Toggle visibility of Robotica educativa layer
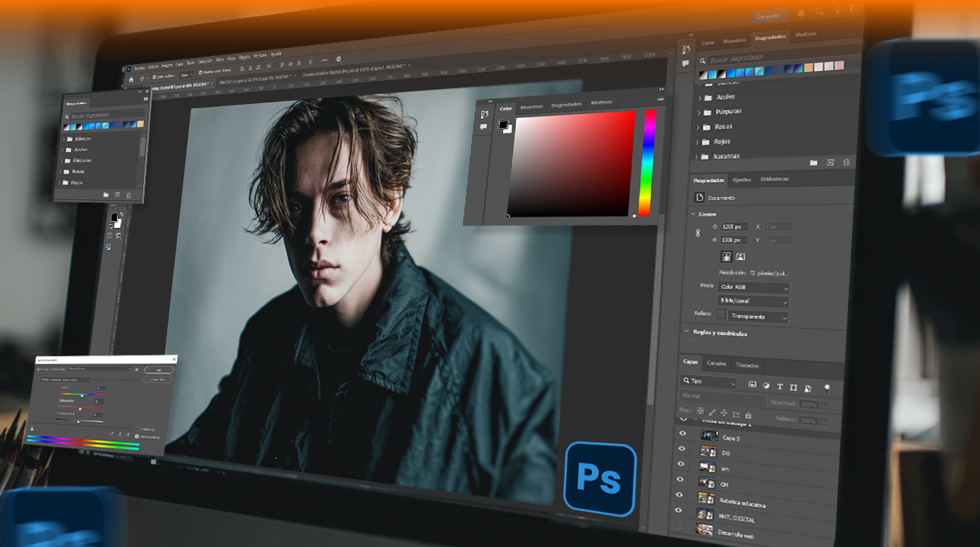Image resolution: width=980 pixels, height=547 pixels. point(681,495)
